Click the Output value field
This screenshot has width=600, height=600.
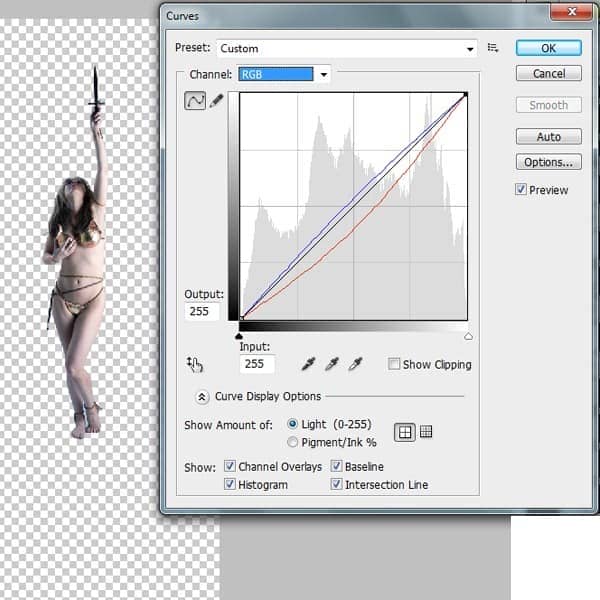pyautogui.click(x=202, y=311)
